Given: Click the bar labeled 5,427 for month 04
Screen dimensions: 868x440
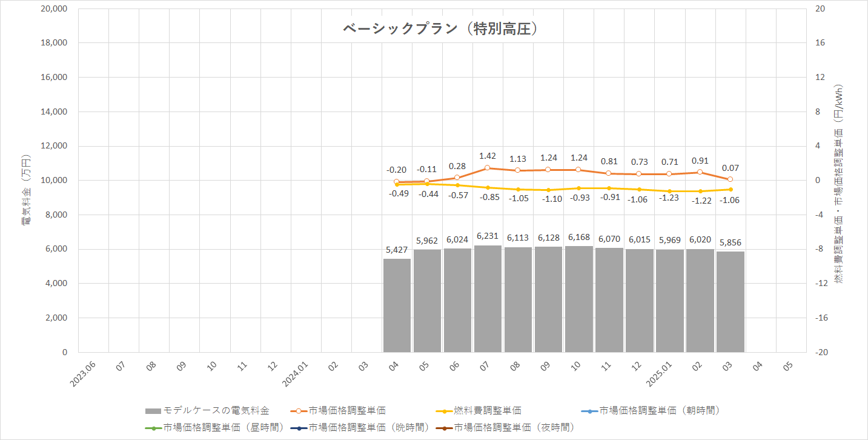Looking at the screenshot, I should point(397,305).
